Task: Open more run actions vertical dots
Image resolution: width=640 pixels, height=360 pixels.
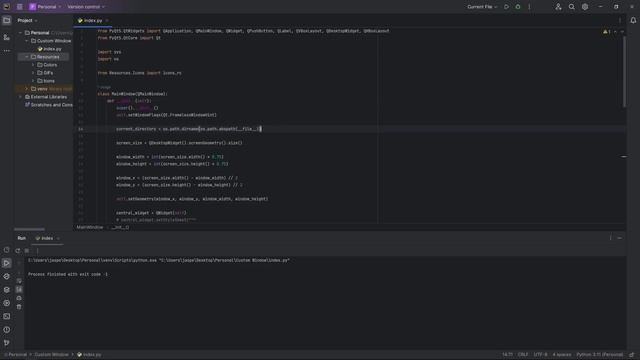Action: pos(529,7)
